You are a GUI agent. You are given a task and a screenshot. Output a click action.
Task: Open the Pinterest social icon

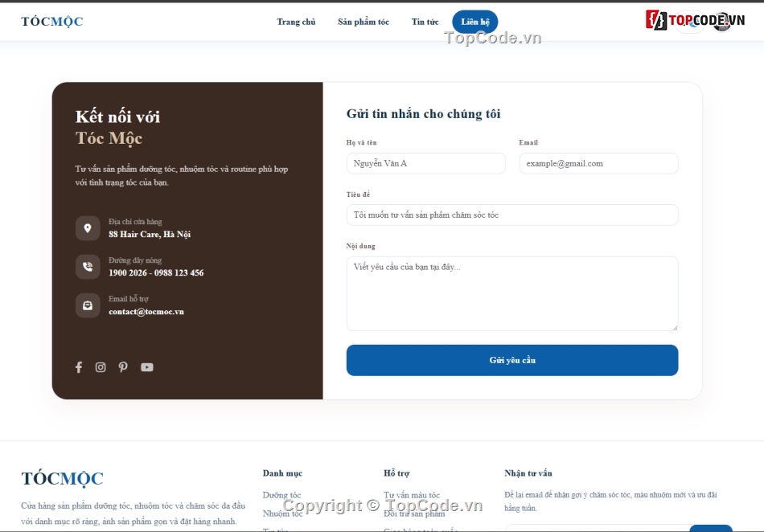[123, 367]
